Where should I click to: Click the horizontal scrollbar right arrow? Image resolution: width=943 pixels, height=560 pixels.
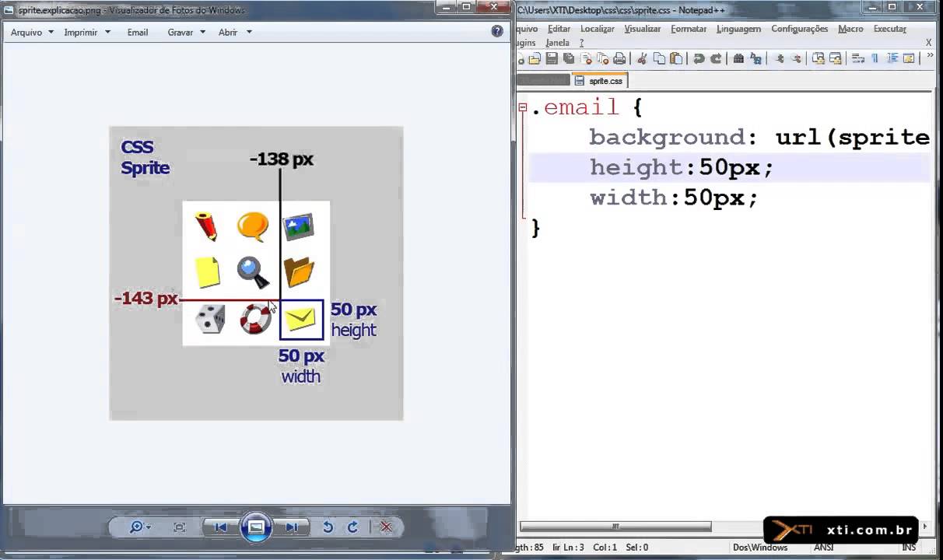[x=926, y=527]
